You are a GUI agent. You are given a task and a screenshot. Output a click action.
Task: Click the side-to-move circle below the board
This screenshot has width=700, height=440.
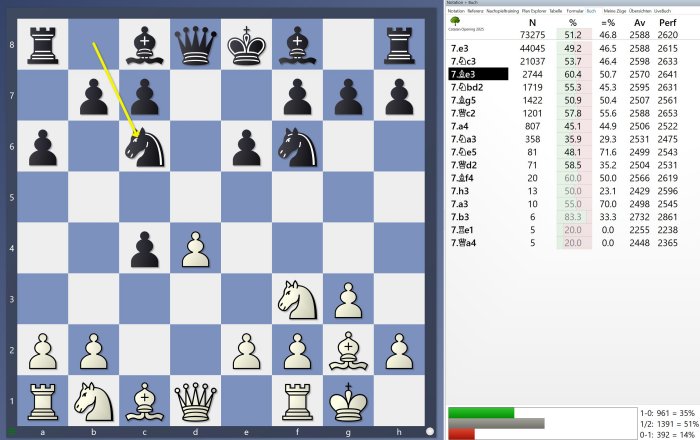pos(430,433)
